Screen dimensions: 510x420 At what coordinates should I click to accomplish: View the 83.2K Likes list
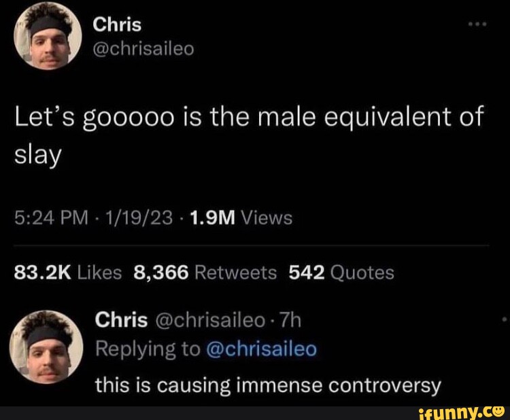click(67, 273)
